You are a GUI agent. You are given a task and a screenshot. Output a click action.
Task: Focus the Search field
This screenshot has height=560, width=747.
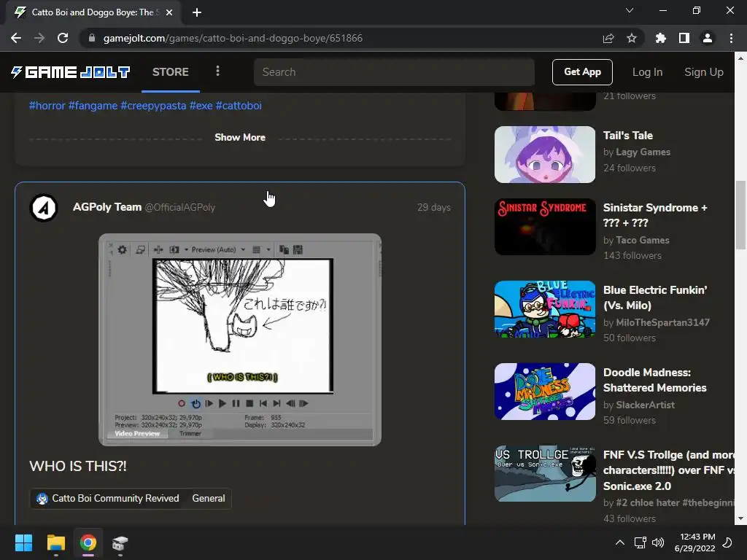coord(394,72)
